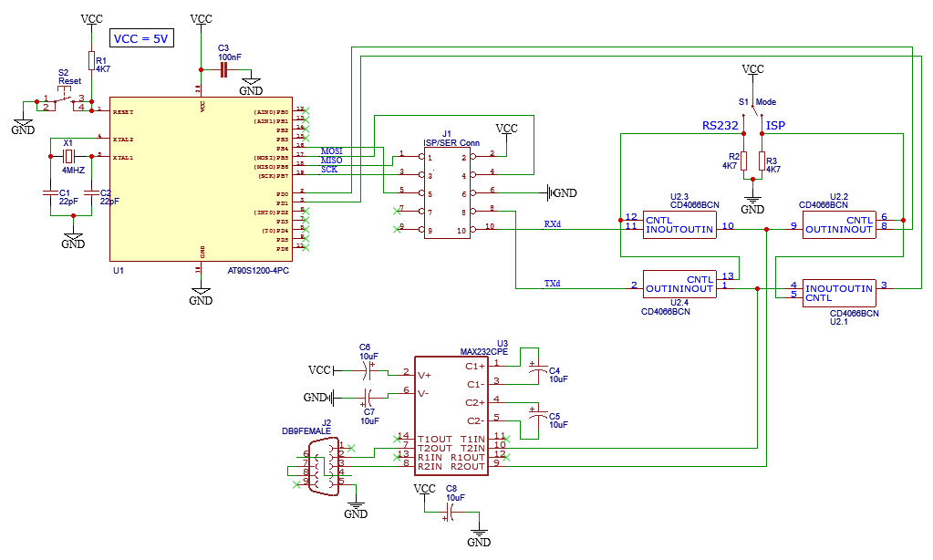Screen dimensions: 933x560
Task: Select the ISP mode label
Action: [x=774, y=127]
